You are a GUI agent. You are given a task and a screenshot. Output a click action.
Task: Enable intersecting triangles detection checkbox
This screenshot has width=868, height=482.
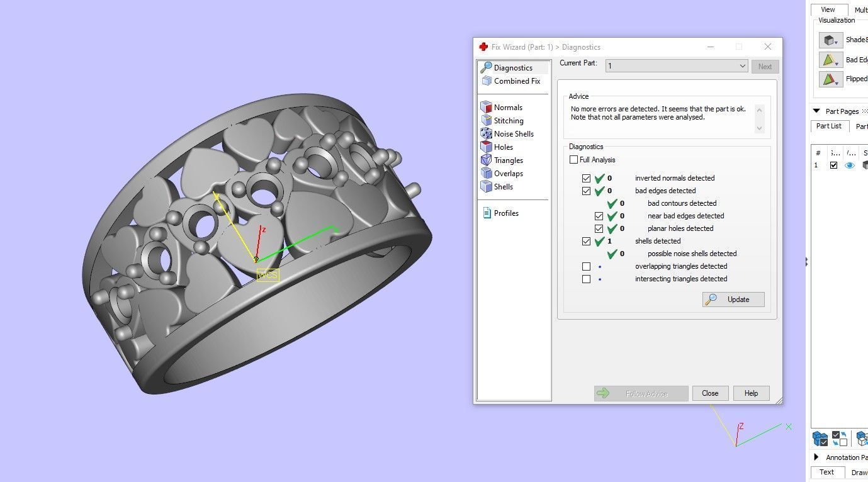point(586,279)
